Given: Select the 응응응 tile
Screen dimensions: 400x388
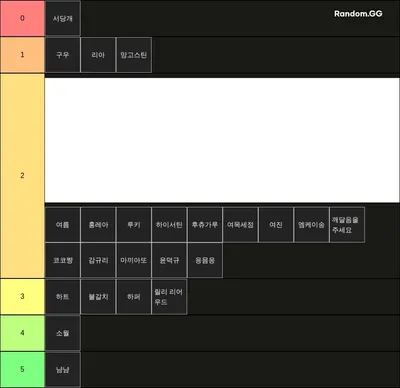Looking at the screenshot, I should [205, 260].
